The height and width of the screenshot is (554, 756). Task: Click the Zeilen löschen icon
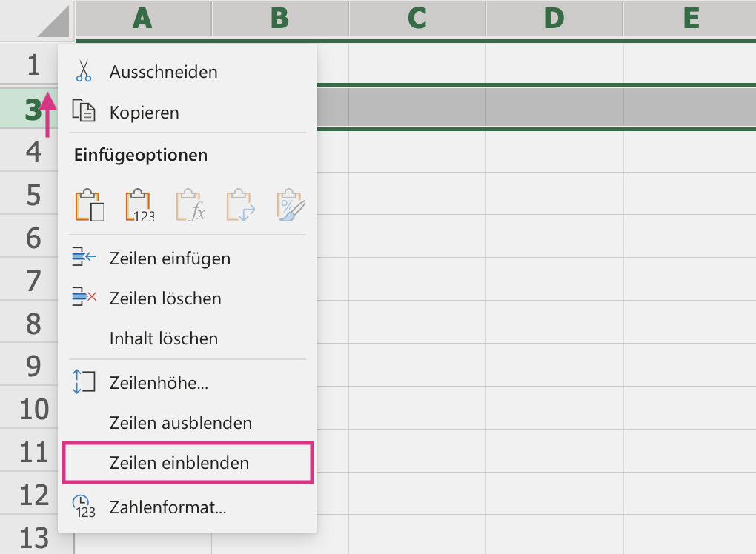click(84, 298)
